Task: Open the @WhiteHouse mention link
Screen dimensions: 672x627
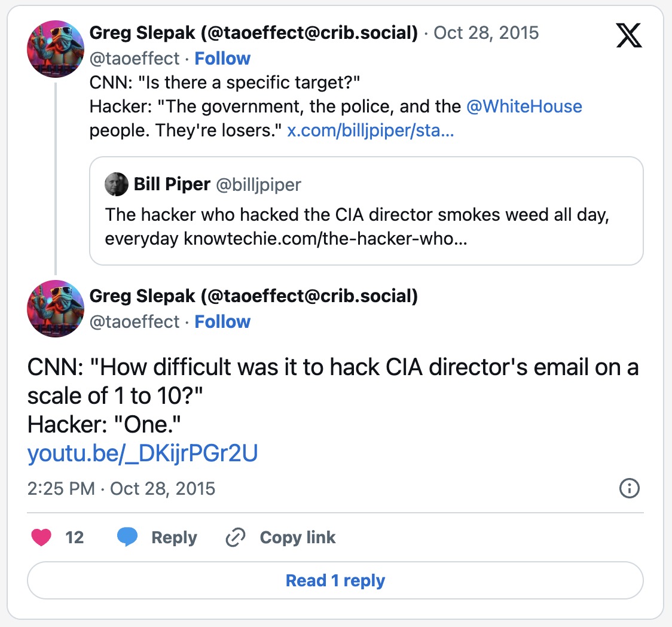Action: [524, 107]
